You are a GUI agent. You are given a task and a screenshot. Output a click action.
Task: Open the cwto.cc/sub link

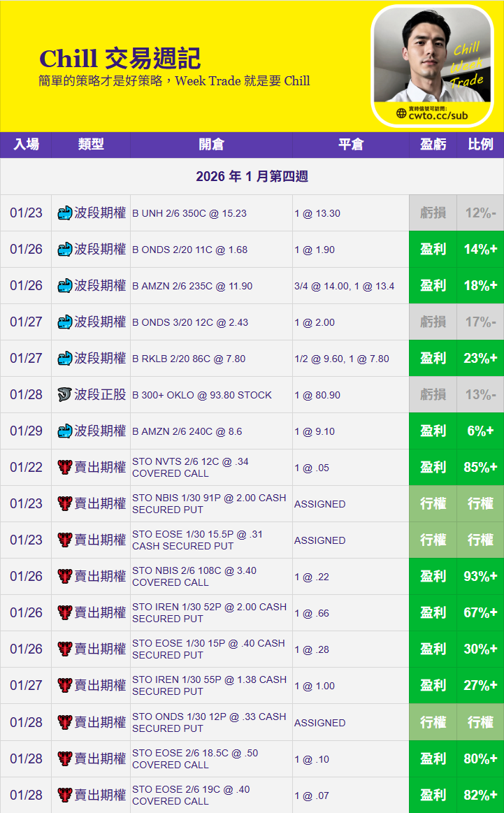(x=438, y=115)
